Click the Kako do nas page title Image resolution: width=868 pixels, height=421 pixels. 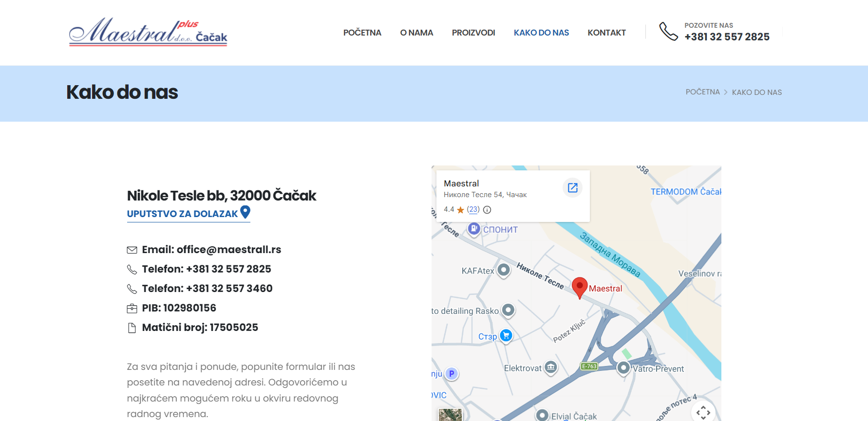[122, 92]
